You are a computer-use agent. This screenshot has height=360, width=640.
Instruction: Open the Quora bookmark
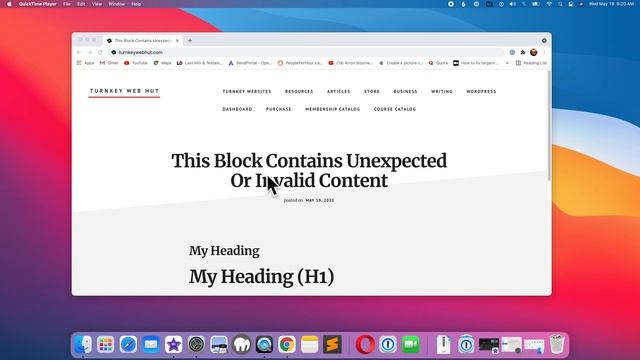click(438, 63)
